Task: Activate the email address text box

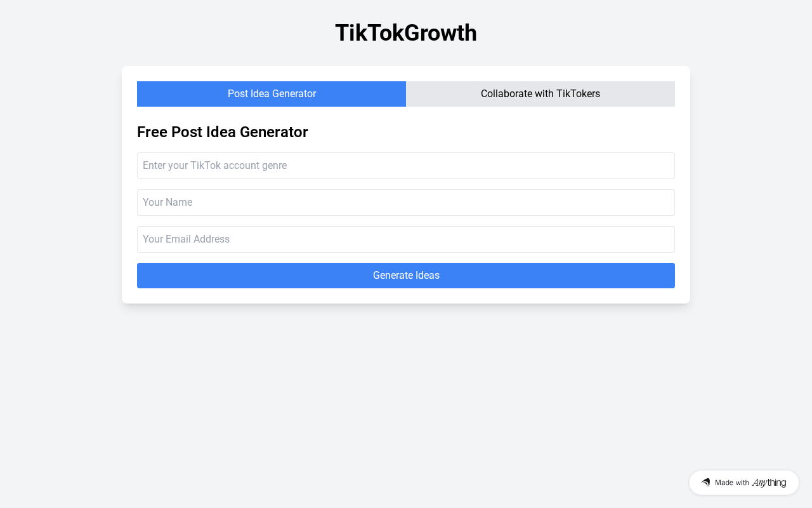Action: click(406, 239)
